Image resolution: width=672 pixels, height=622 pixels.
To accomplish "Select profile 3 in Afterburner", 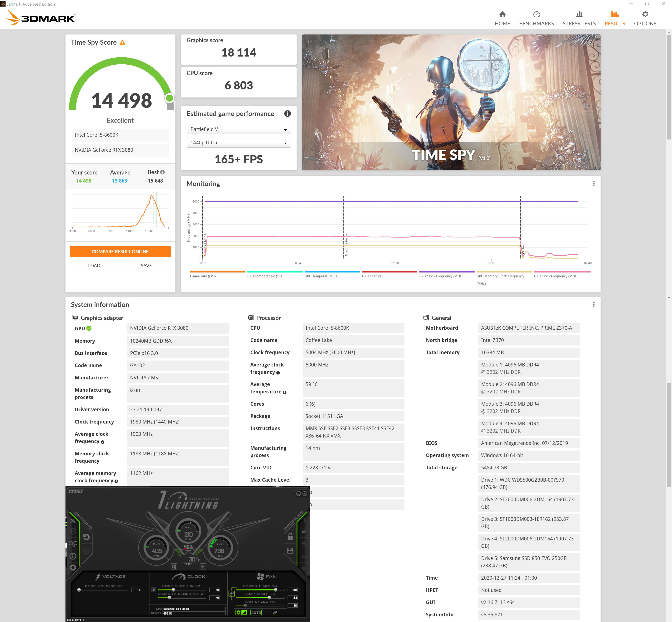I will (x=304, y=544).
